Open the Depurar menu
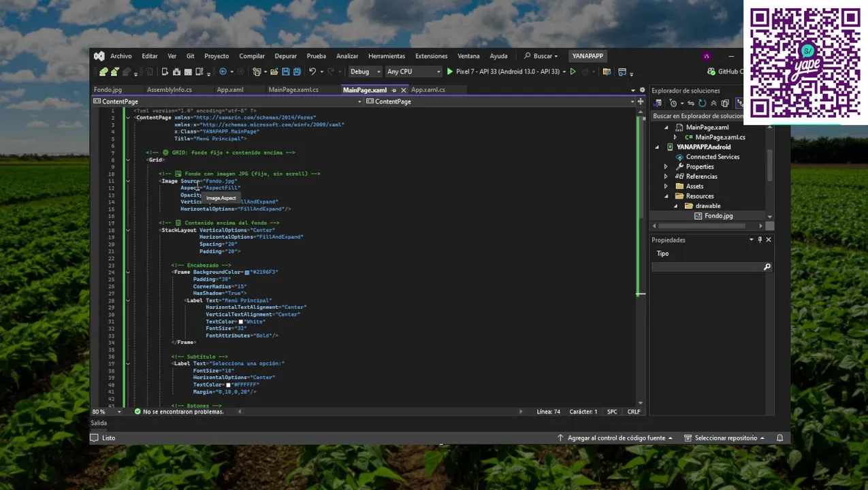The height and width of the screenshot is (490, 868). click(285, 56)
